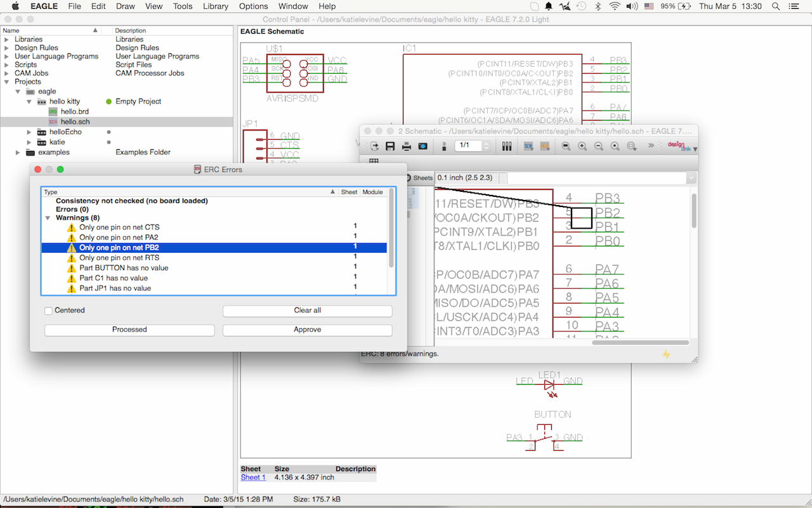Click the Save icon in Schematic toolbar

pos(390,146)
